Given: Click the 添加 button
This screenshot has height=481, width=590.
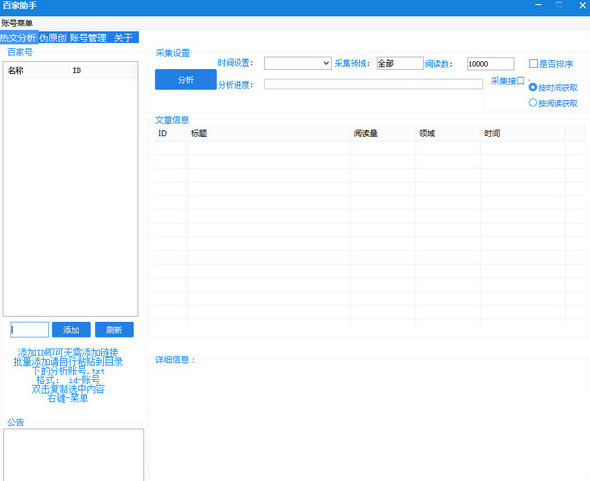Looking at the screenshot, I should coord(71,330).
